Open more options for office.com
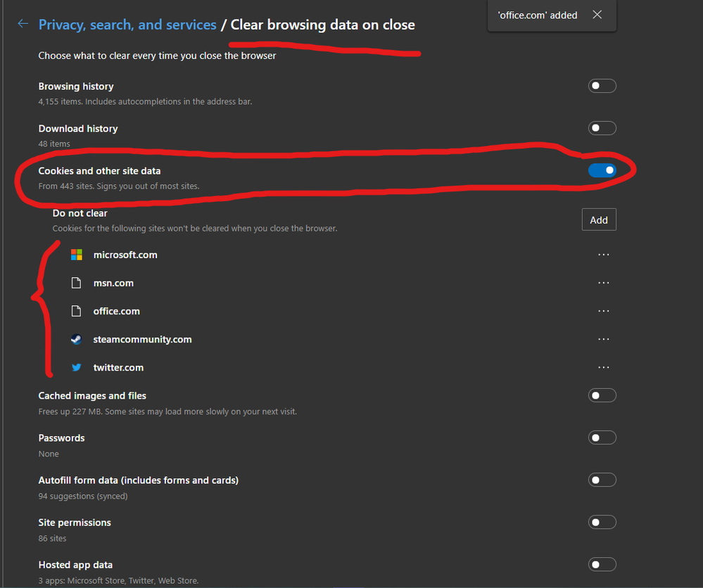The height and width of the screenshot is (588, 703). tap(604, 311)
